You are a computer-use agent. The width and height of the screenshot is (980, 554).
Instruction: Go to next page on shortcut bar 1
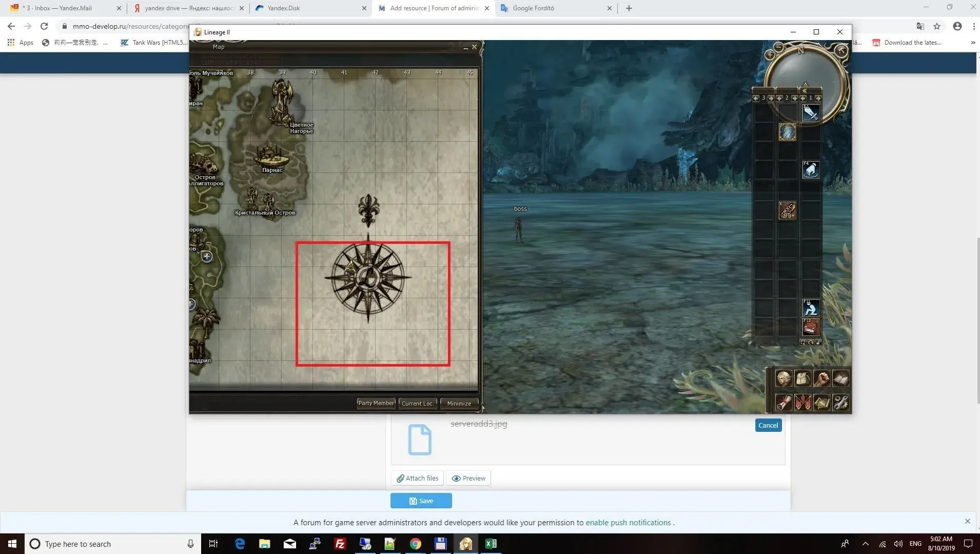tap(818, 98)
